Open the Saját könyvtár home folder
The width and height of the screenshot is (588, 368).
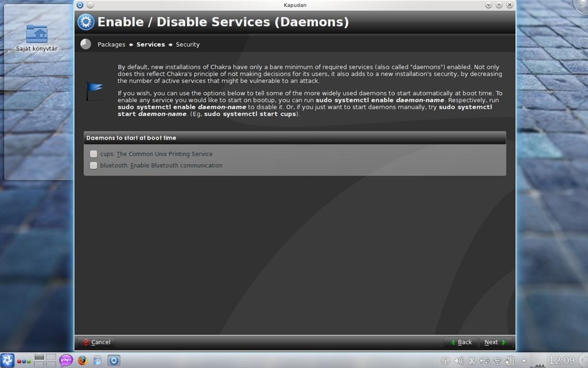tap(37, 38)
